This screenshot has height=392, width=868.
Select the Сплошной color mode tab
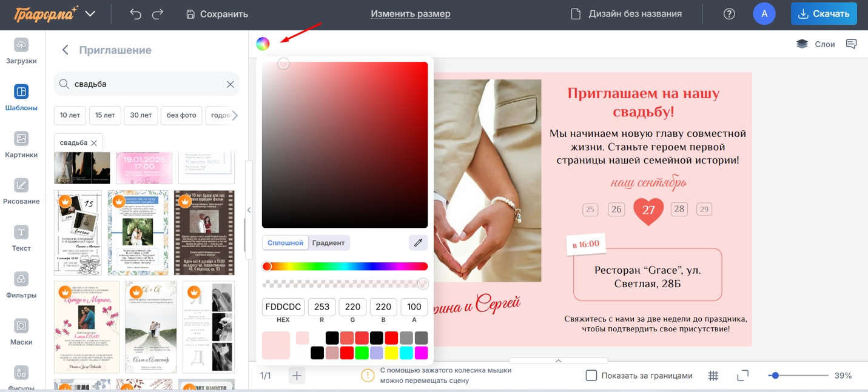coord(285,242)
